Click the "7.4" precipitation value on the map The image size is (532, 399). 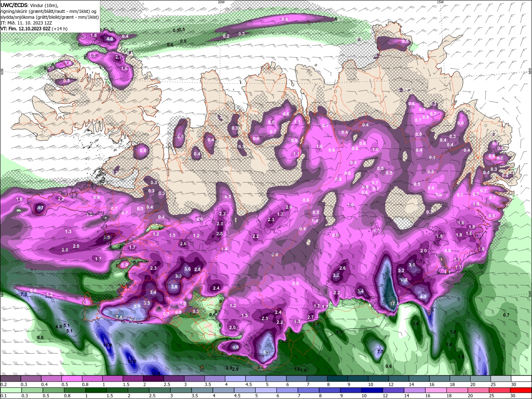tap(118, 317)
